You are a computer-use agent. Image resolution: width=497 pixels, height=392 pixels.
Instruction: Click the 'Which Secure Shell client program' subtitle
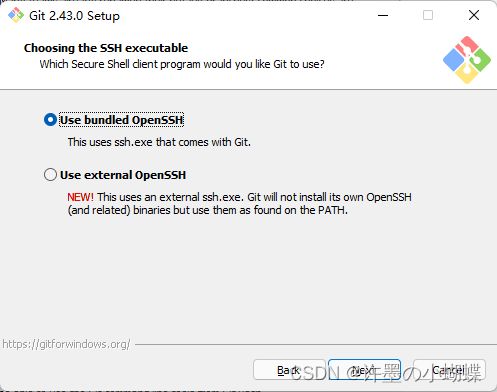182,64
